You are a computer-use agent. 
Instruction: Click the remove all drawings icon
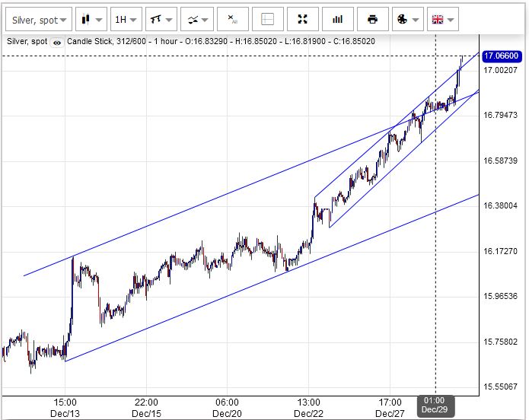233,20
